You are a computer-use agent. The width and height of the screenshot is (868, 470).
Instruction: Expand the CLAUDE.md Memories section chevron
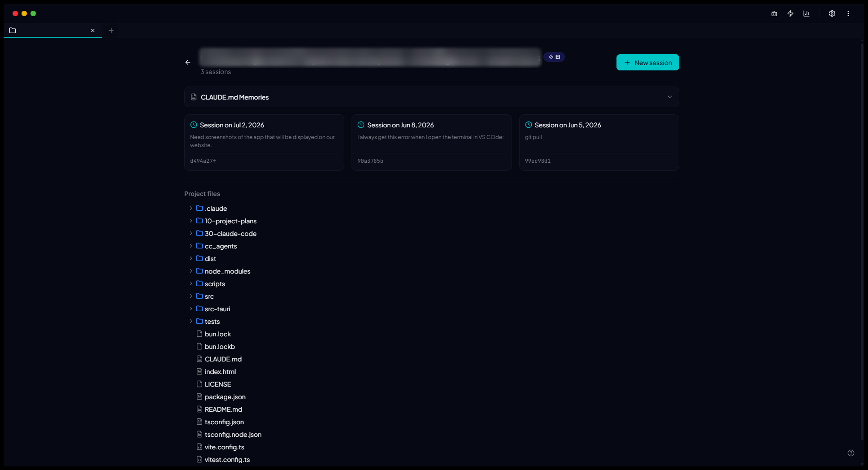(669, 97)
